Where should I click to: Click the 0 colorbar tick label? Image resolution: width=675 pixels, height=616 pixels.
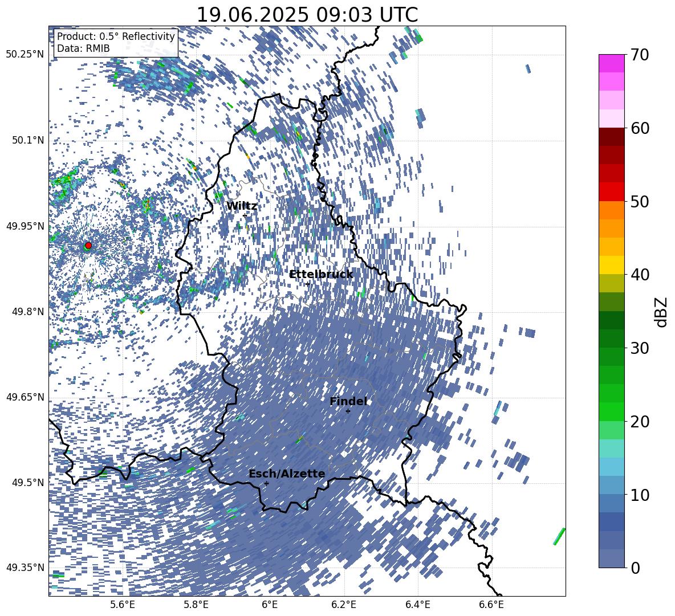pos(635,568)
